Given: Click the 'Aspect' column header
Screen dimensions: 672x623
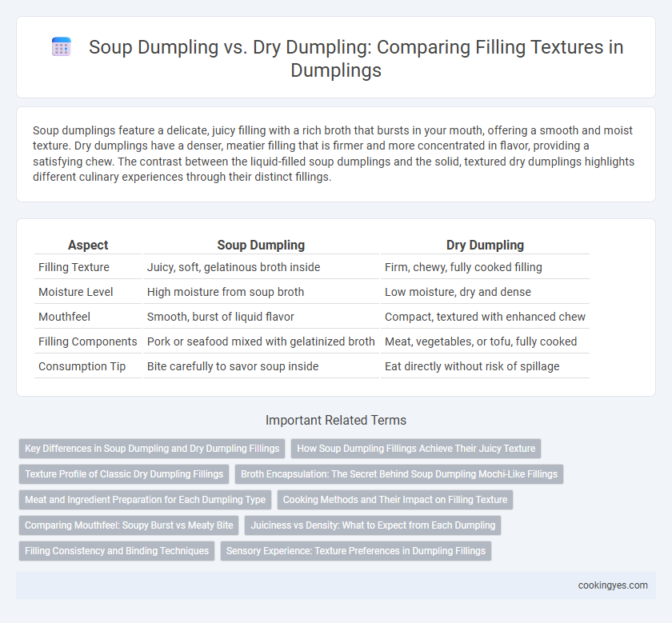Looking at the screenshot, I should pyautogui.click(x=88, y=245).
